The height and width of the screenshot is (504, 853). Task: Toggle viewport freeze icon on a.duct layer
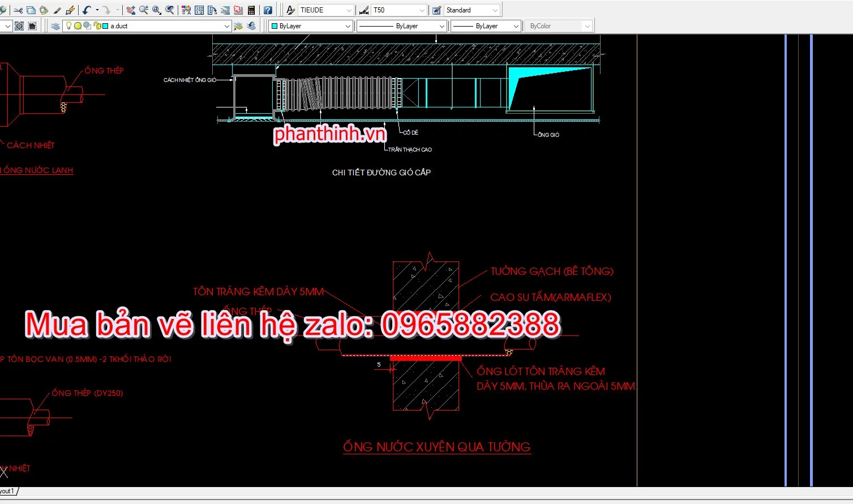[x=87, y=25]
